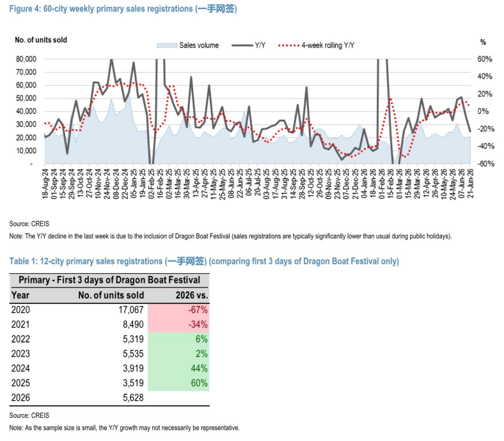This screenshot has width=504, height=441.
Task: Click the 2025 year cell
Action: pos(20,383)
